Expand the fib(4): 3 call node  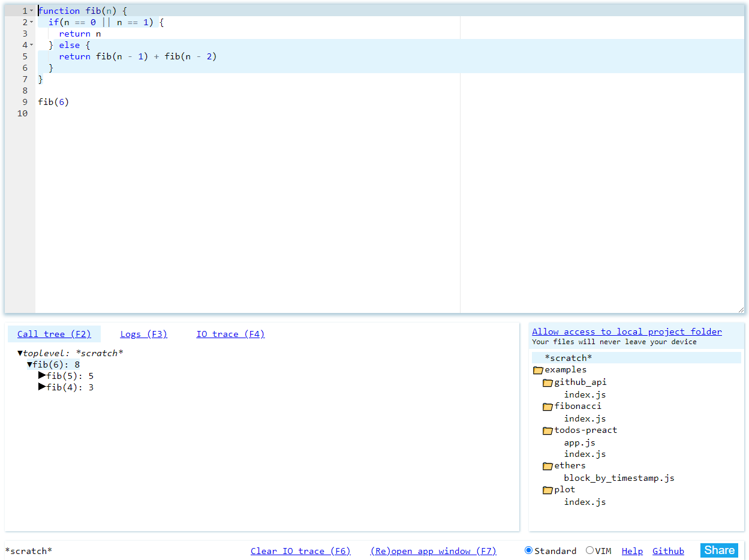[42, 387]
